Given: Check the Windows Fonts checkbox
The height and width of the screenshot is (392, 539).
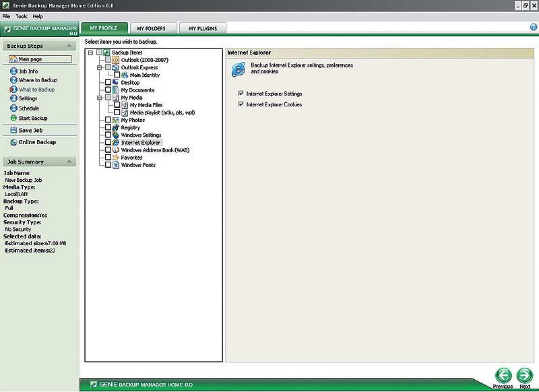Looking at the screenshot, I should click(x=108, y=165).
